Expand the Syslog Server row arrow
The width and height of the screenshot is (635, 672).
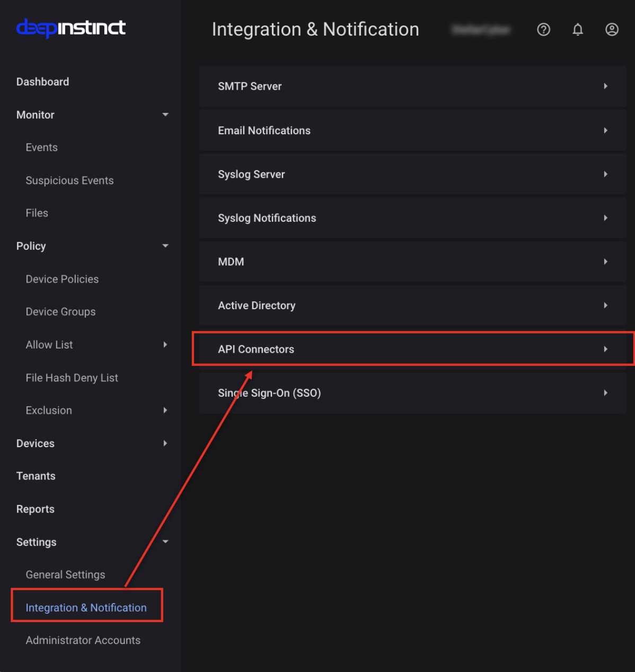(605, 174)
